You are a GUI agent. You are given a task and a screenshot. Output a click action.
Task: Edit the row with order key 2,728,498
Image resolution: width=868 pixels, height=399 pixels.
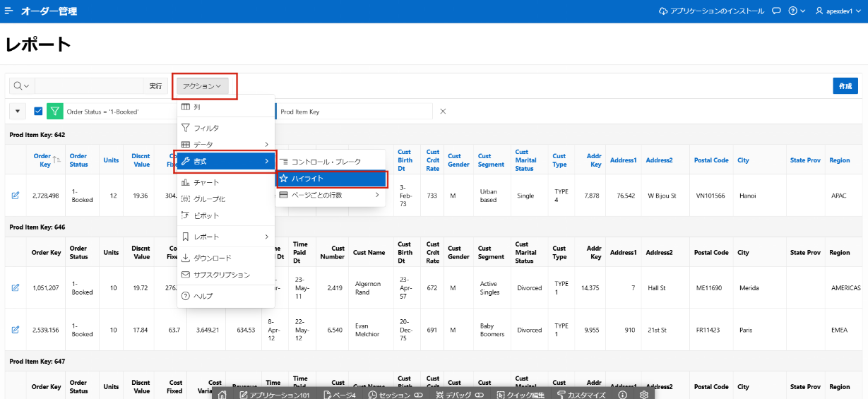click(15, 196)
